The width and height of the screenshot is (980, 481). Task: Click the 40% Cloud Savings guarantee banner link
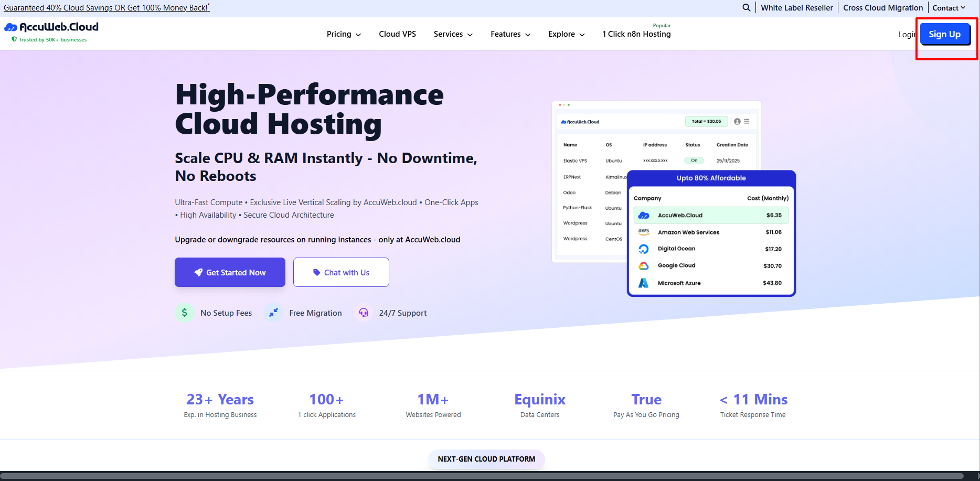tap(106, 8)
